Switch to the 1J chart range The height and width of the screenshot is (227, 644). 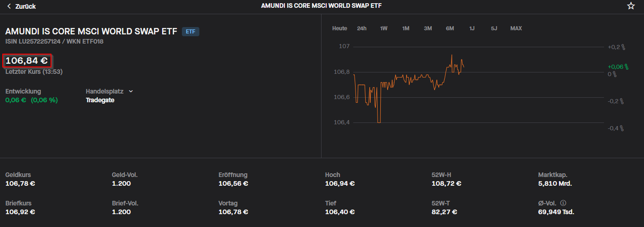pos(472,28)
